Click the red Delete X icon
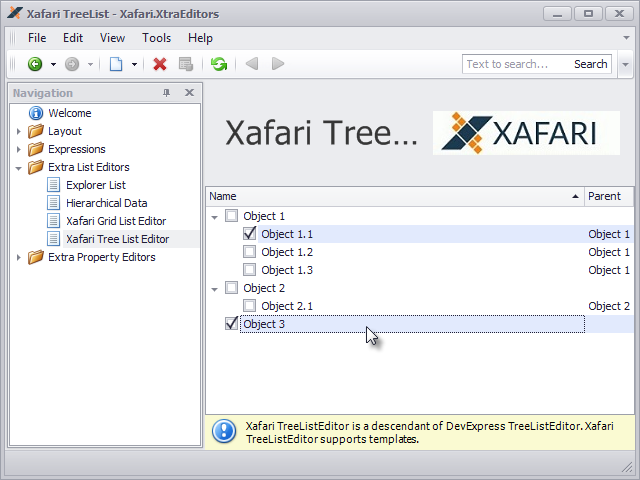Viewport: 640px width, 480px height. 160,64
